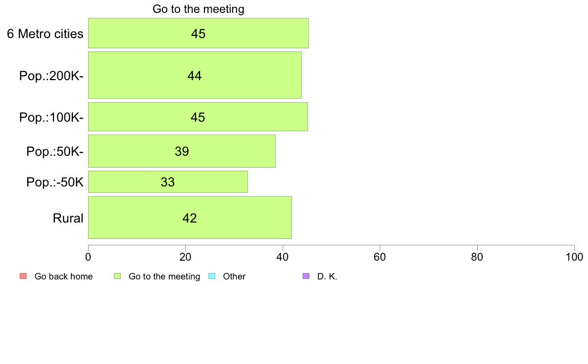Select the Pop.:-50K bar showing 33

click(x=168, y=182)
